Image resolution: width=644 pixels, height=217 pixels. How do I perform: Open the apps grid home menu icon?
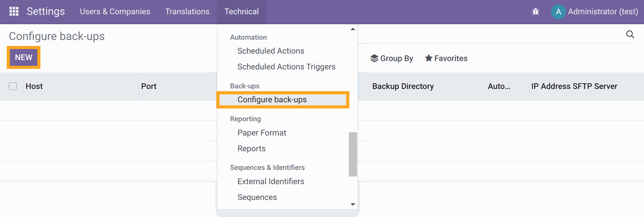(14, 11)
